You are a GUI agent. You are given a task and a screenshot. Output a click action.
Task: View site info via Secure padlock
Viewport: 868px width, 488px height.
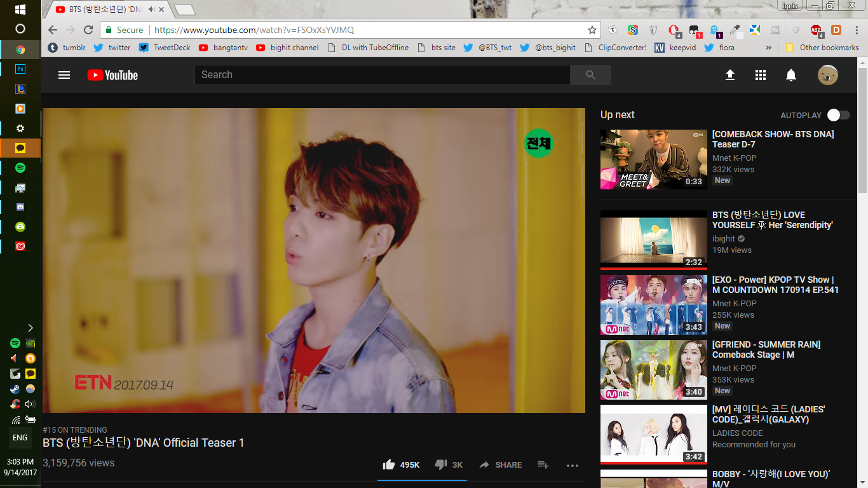pos(124,30)
